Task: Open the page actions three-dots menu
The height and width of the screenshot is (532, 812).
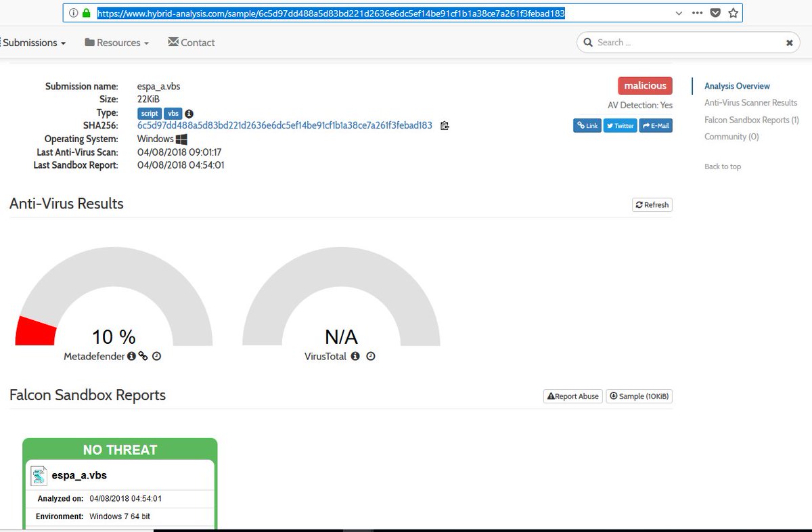Action: (x=698, y=13)
